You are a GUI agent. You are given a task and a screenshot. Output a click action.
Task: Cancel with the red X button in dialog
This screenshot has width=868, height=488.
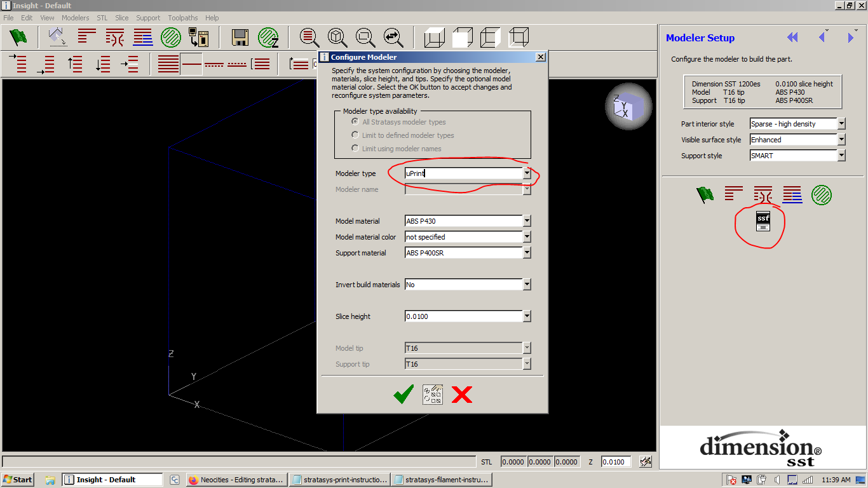tap(462, 395)
